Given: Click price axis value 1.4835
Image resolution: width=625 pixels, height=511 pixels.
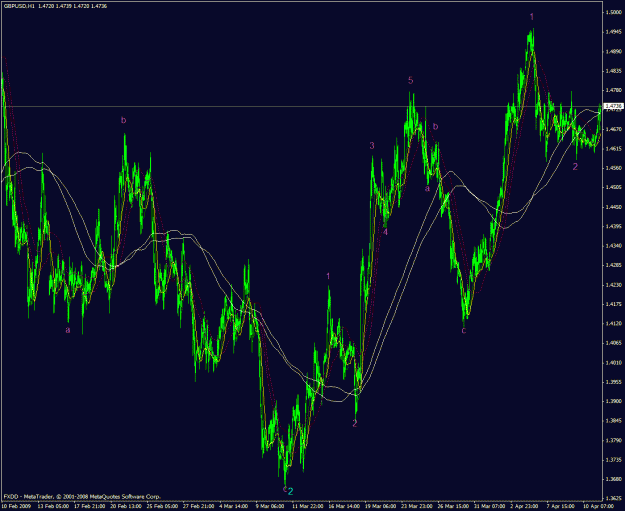Looking at the screenshot, I should (x=613, y=71).
